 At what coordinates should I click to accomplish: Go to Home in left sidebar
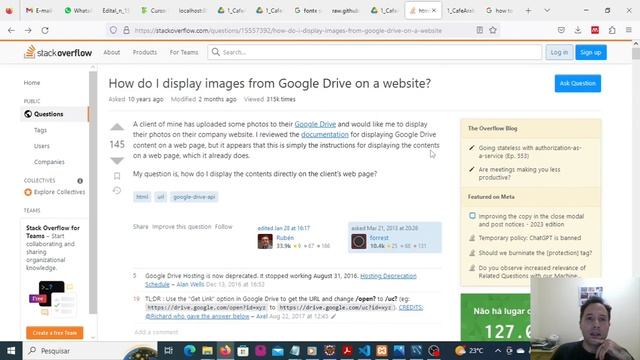(x=32, y=82)
